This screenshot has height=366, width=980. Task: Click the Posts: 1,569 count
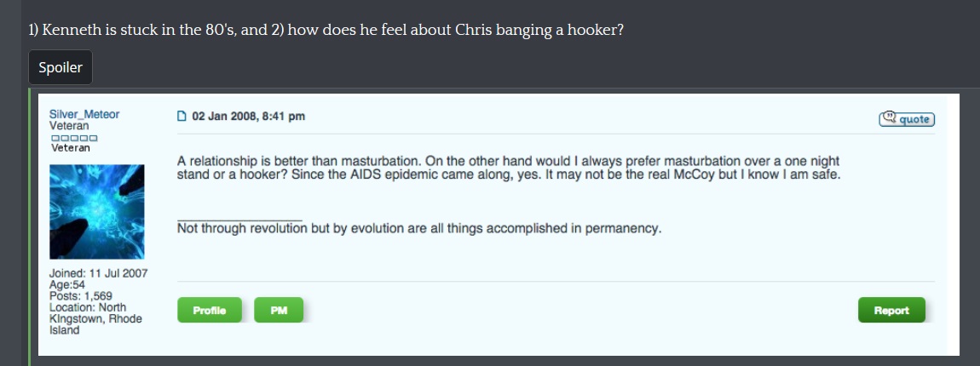point(81,296)
